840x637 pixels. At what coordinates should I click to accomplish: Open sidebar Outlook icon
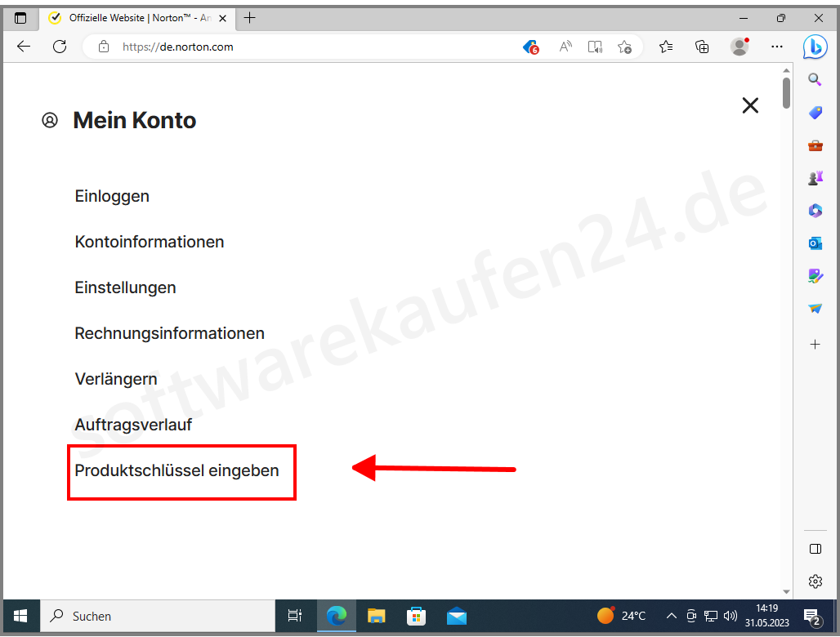click(x=815, y=243)
